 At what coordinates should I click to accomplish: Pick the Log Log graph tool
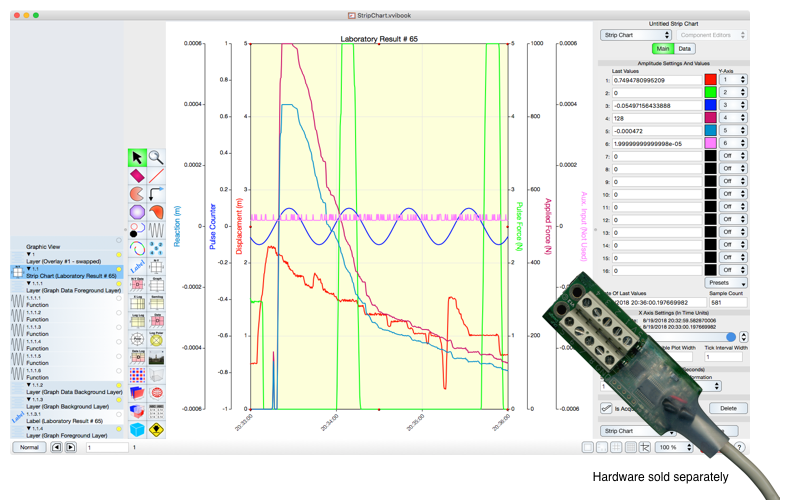click(137, 320)
